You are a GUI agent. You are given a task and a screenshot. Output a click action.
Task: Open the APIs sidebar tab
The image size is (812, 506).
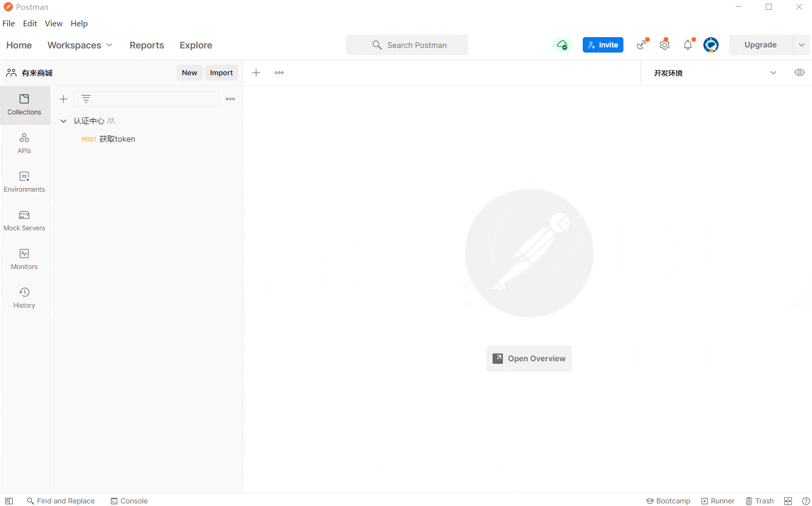(x=24, y=144)
